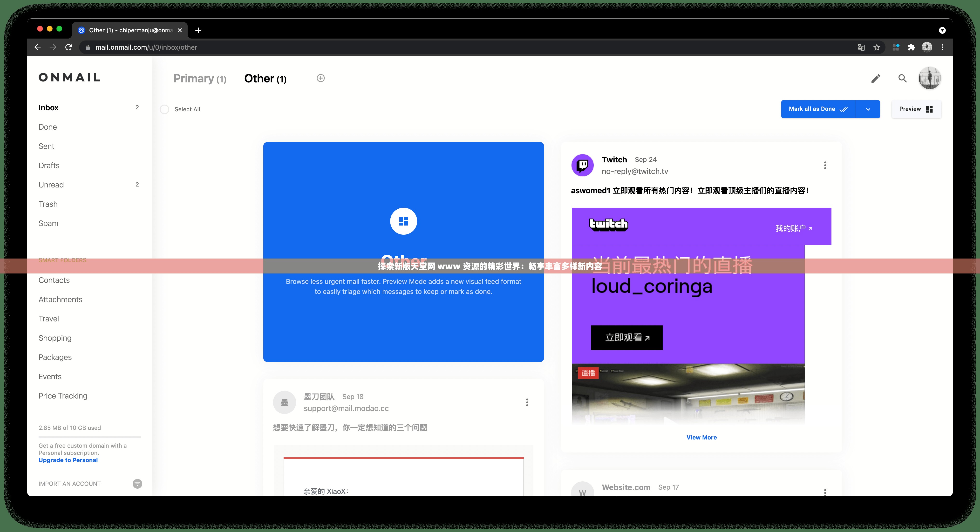This screenshot has height=532, width=980.
Task: Bookmark this page with star icon
Action: coord(877,47)
